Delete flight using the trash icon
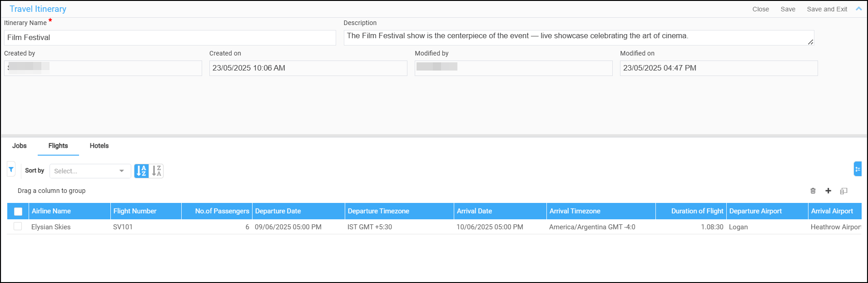868x283 pixels. click(813, 191)
